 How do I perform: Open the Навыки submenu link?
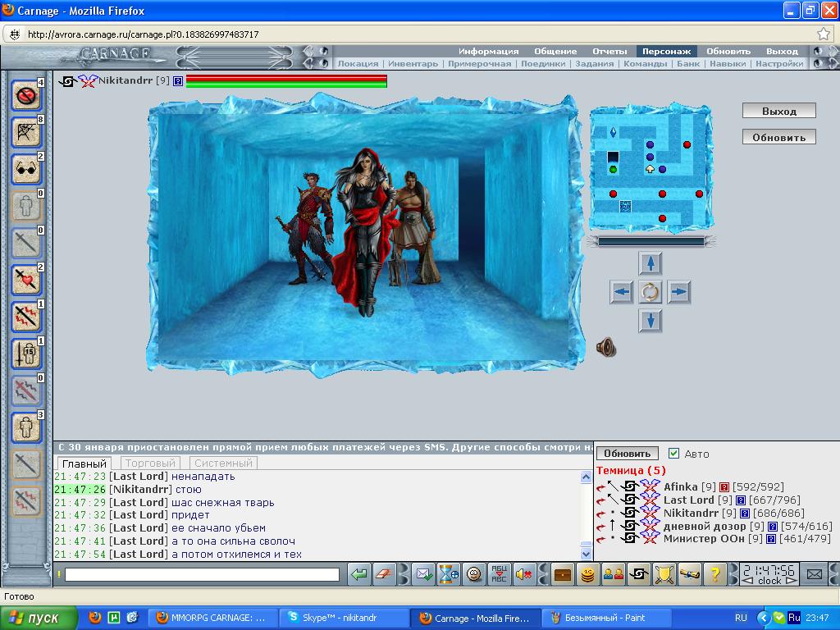pyautogui.click(x=728, y=64)
